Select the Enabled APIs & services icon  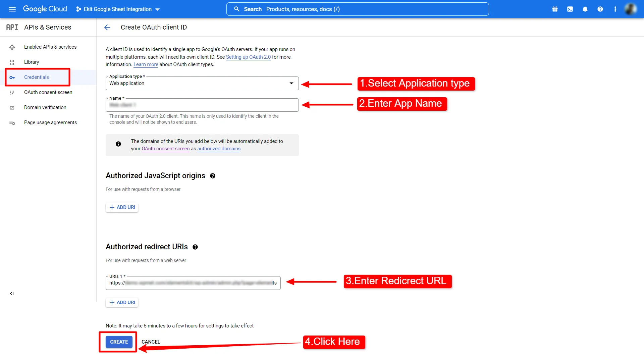click(12, 47)
